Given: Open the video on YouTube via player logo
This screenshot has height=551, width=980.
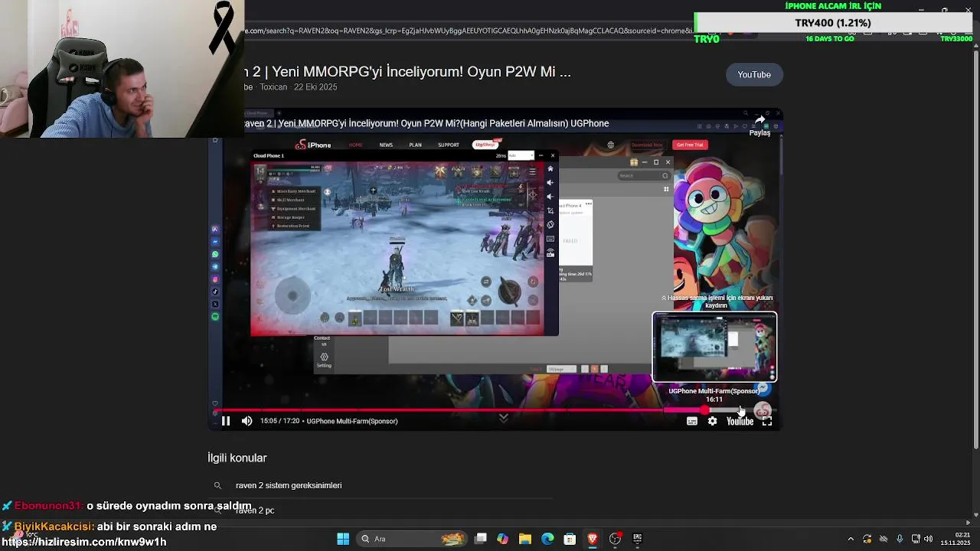Looking at the screenshot, I should coord(740,421).
